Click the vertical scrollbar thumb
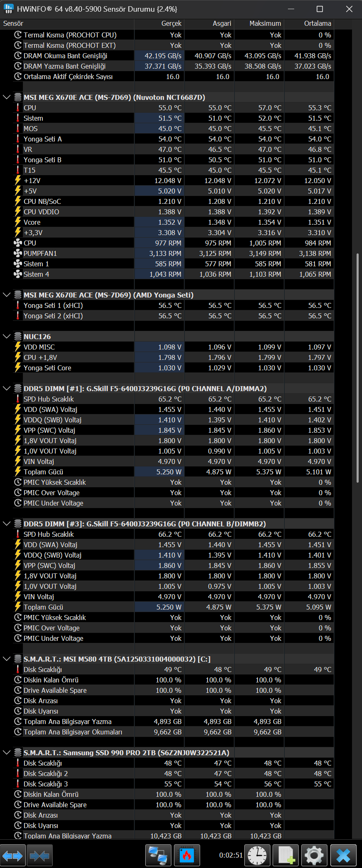362x868 pixels. point(357,368)
